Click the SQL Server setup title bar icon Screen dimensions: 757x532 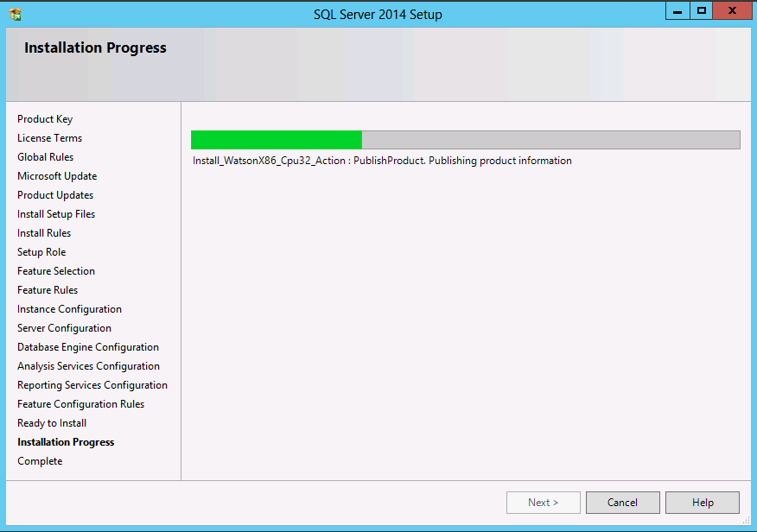pyautogui.click(x=16, y=15)
